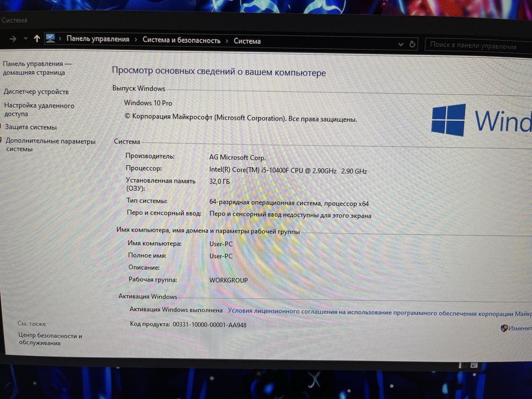Screen dimensions: 532x399
Task: Open Панель управления — домашняя страница link
Action: 37,68
